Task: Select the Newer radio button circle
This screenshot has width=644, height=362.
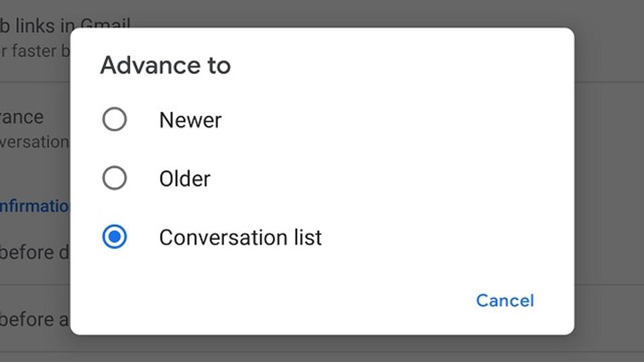Action: click(x=114, y=119)
